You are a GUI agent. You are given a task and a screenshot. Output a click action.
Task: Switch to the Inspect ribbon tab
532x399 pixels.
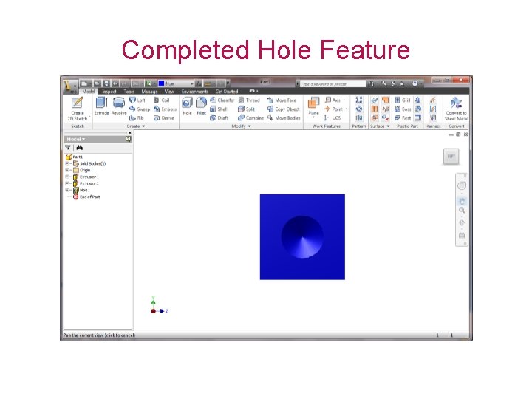pyautogui.click(x=109, y=92)
